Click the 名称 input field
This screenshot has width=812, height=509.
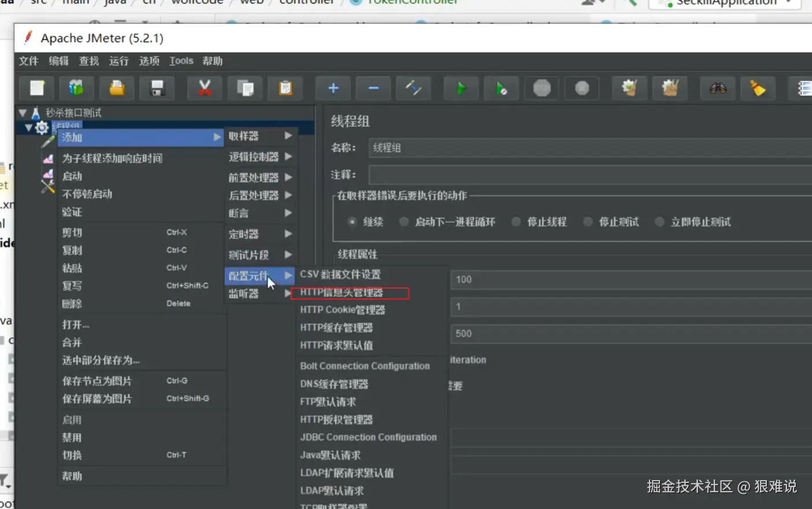tap(590, 148)
